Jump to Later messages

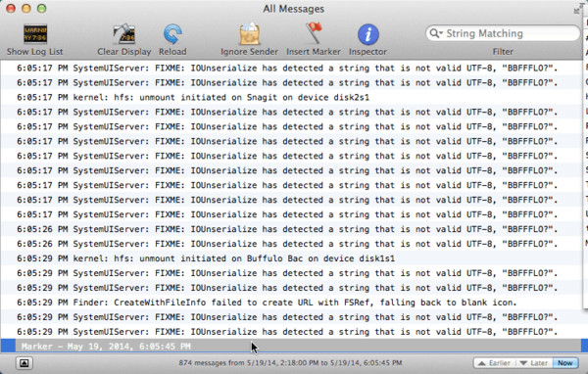coord(534,363)
